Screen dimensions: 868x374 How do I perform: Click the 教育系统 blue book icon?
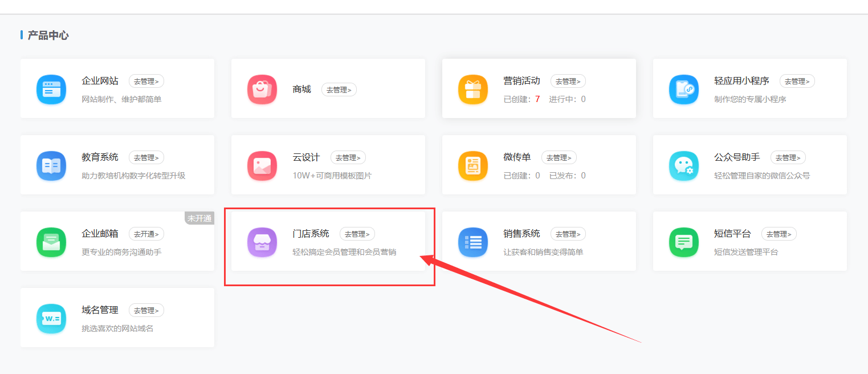click(51, 166)
